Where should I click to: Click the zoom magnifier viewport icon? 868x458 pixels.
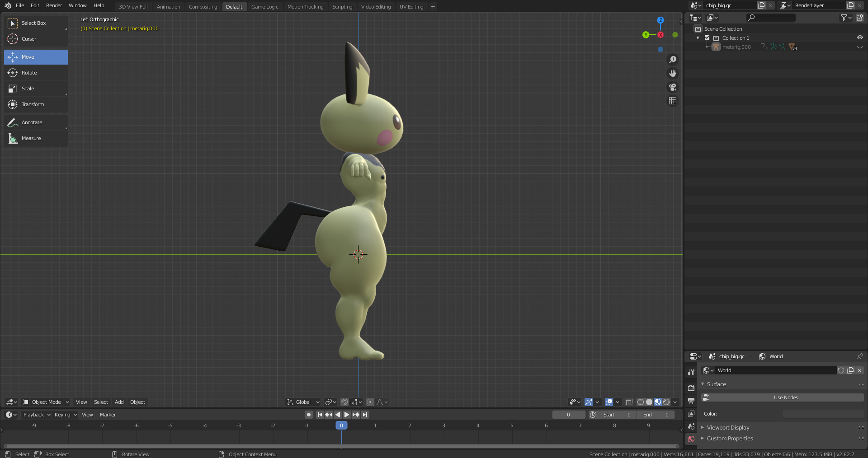click(673, 60)
